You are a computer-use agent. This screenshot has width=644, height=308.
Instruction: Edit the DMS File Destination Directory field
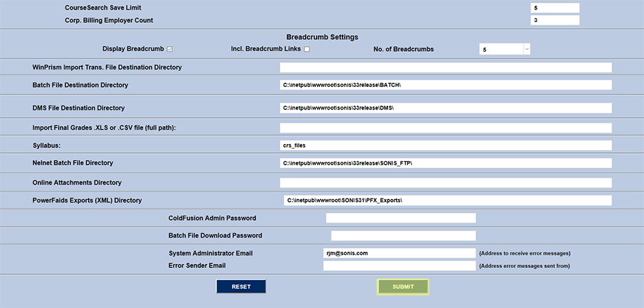445,108
